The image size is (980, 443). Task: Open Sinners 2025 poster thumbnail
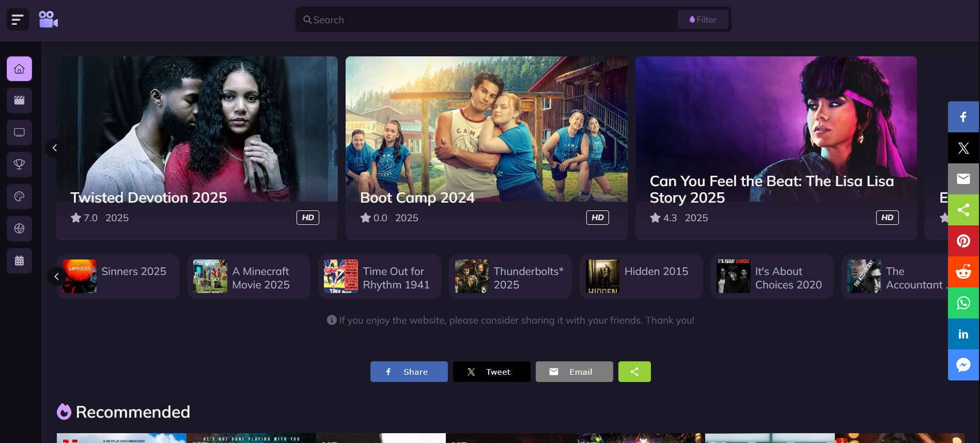[x=80, y=276]
